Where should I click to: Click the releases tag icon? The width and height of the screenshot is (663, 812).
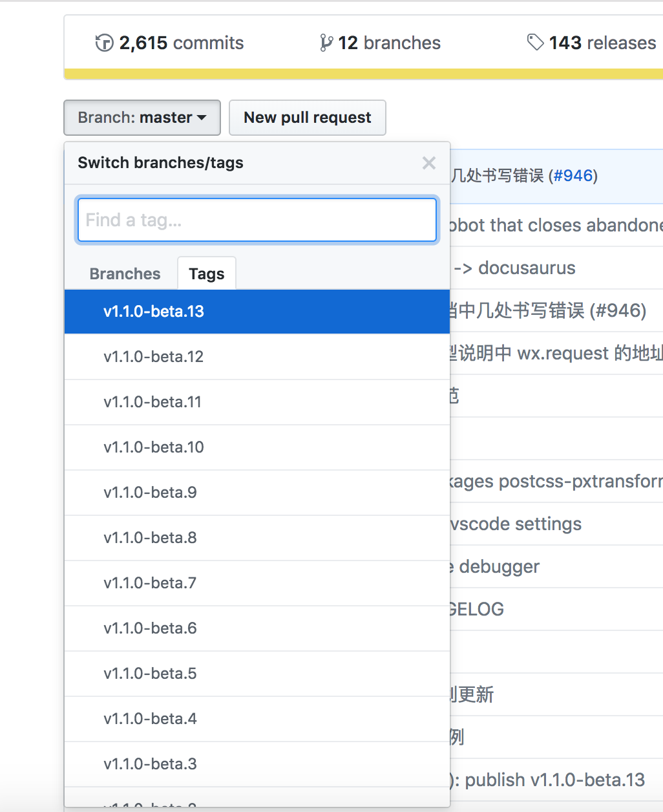click(x=535, y=43)
